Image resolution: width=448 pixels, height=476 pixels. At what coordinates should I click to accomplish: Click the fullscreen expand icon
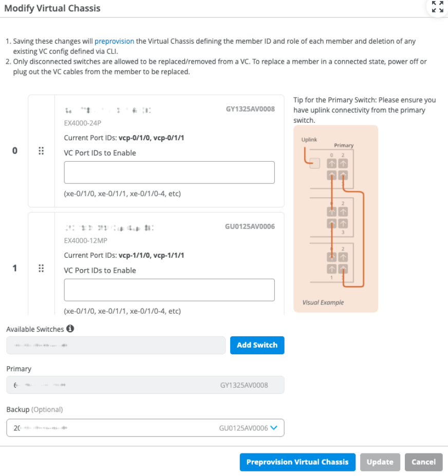click(x=437, y=7)
